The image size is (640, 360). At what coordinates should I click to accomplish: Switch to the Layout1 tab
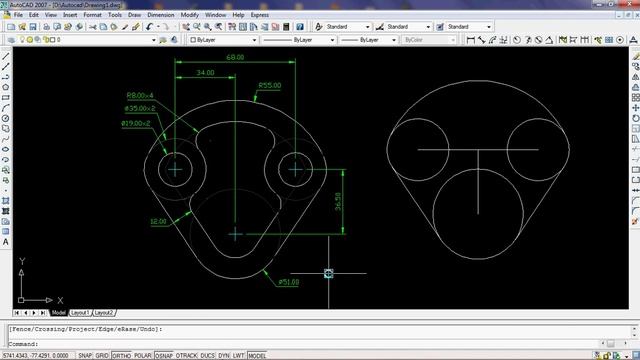[80, 313]
